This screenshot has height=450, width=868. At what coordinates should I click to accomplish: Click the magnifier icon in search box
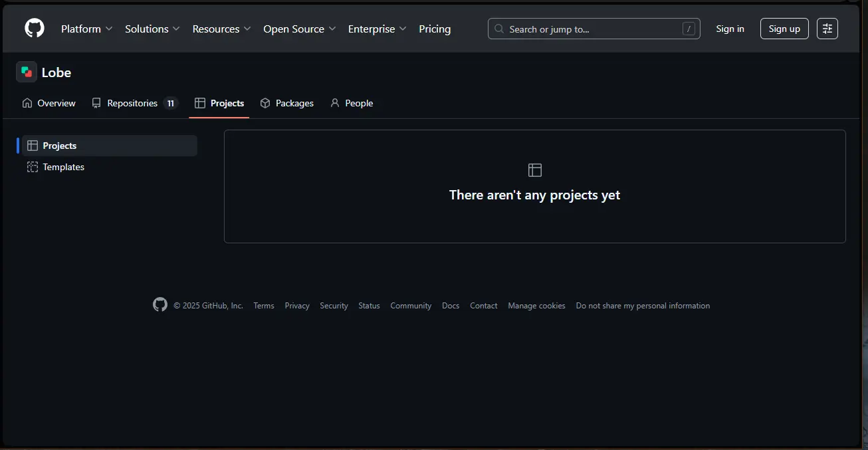(499, 29)
